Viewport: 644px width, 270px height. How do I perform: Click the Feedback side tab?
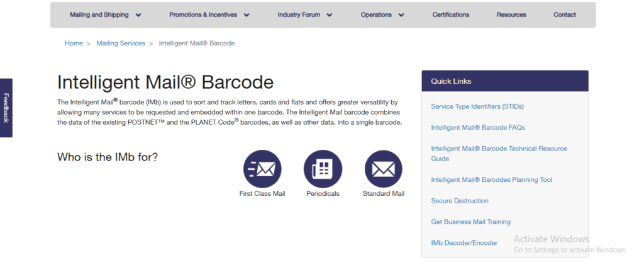click(x=6, y=108)
